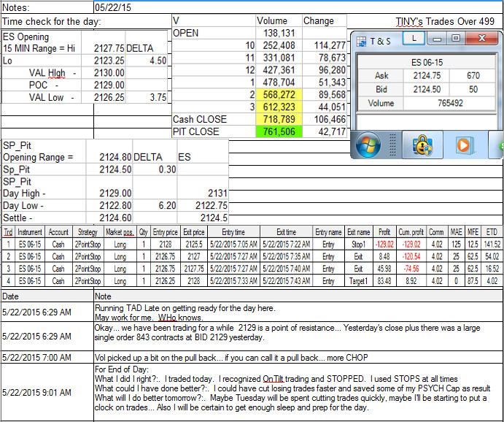Select the 45.98 profit cell
This screenshot has height=422, width=504.
click(x=384, y=269)
